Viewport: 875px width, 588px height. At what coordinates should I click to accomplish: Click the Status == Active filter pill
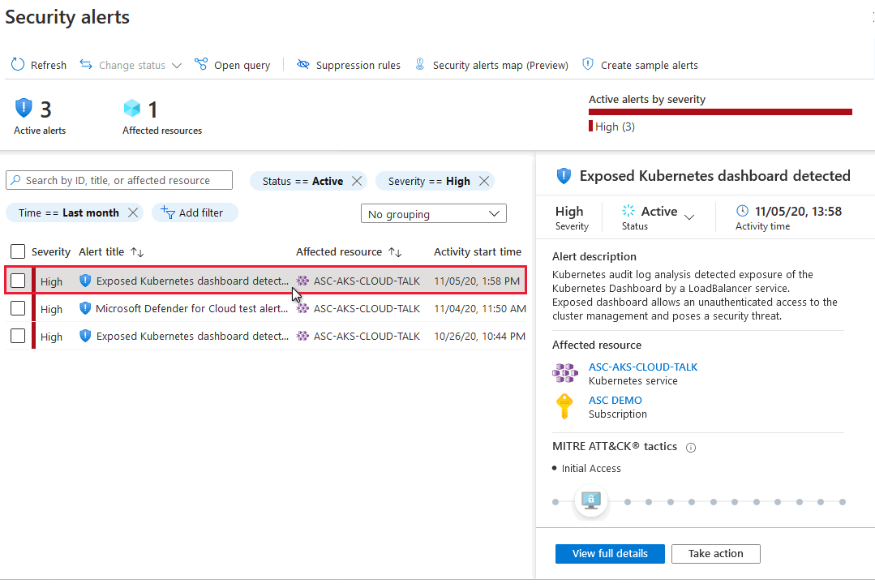tap(308, 181)
